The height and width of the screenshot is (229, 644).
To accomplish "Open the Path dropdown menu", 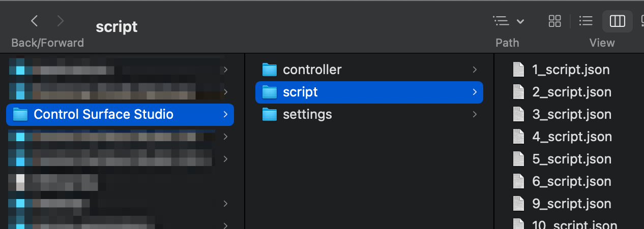I will coord(508,21).
